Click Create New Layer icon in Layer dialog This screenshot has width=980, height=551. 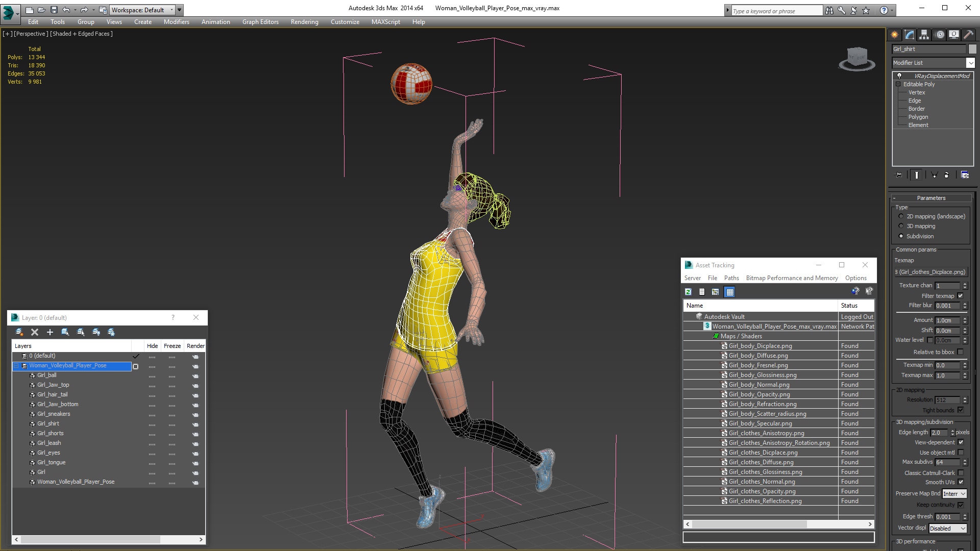(x=19, y=332)
